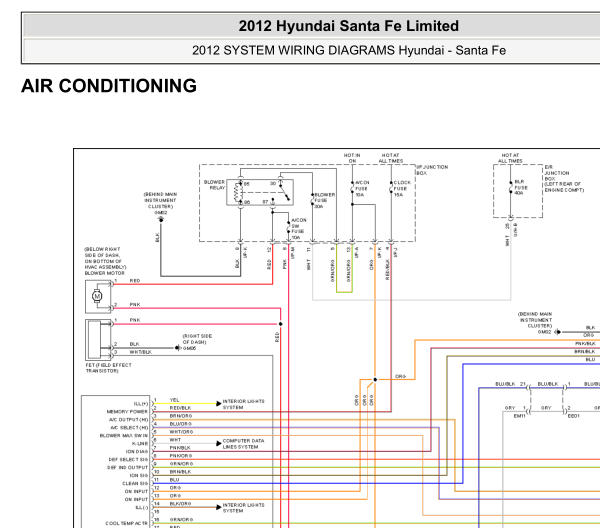Click the '2012 Hyundai Santa Fe Limited' title
The width and height of the screenshot is (600, 528).
click(x=349, y=26)
